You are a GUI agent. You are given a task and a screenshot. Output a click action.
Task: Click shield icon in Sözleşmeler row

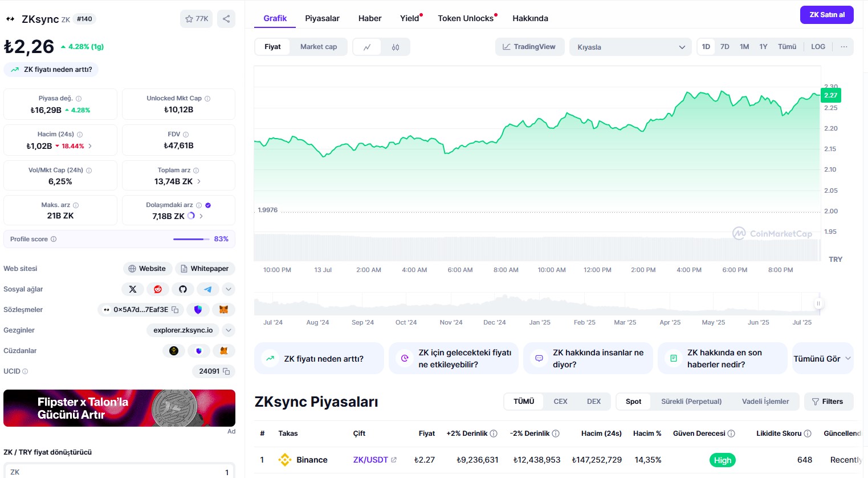point(198,310)
